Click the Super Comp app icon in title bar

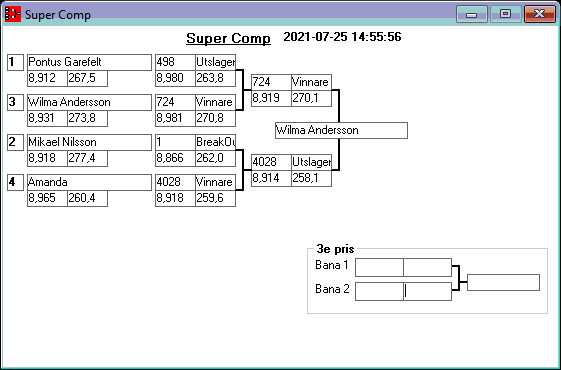coord(13,14)
